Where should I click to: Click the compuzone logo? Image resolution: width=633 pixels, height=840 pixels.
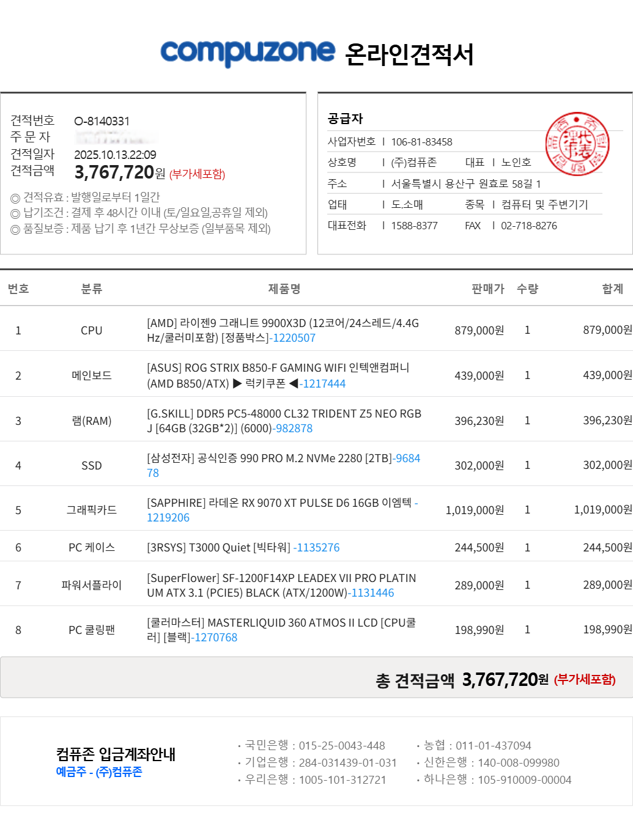point(247,53)
